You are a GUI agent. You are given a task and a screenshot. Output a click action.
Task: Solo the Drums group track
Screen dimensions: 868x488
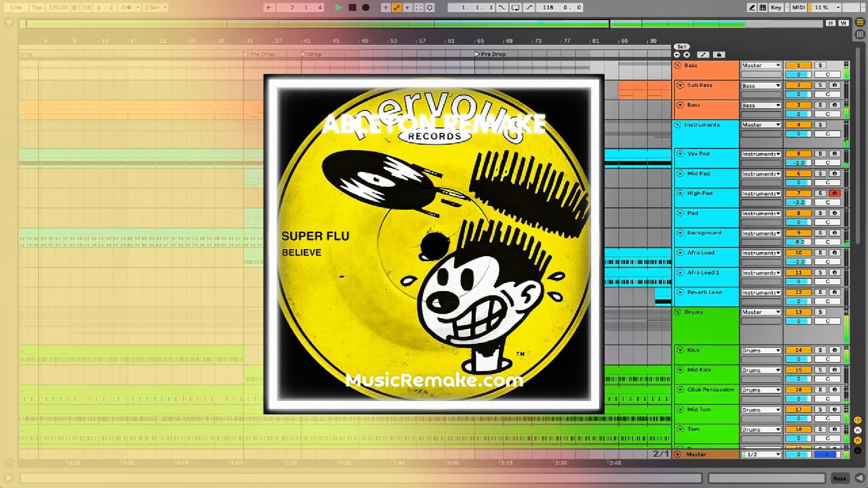pyautogui.click(x=820, y=312)
